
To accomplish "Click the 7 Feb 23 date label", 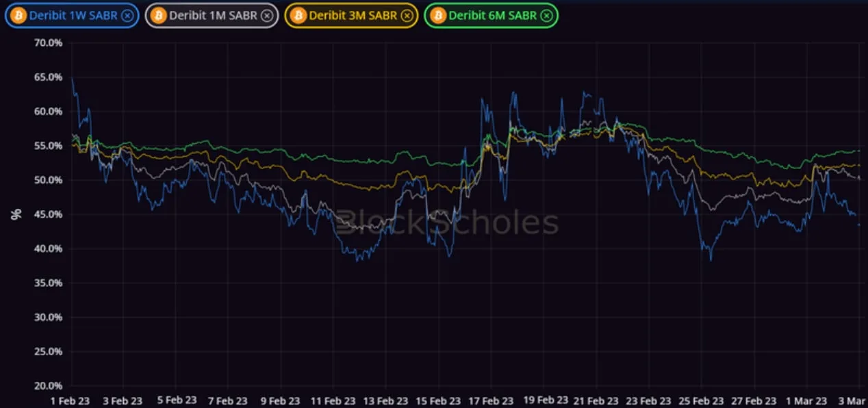I will (228, 400).
